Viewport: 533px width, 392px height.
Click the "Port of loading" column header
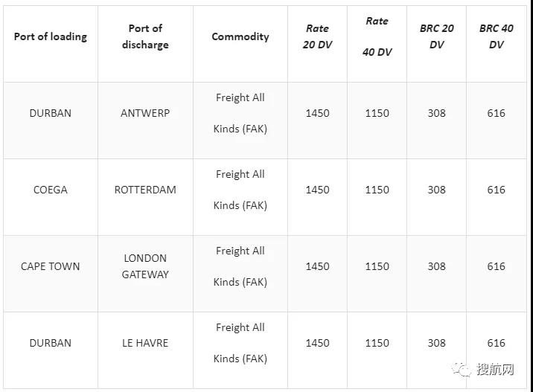pyautogui.click(x=50, y=36)
